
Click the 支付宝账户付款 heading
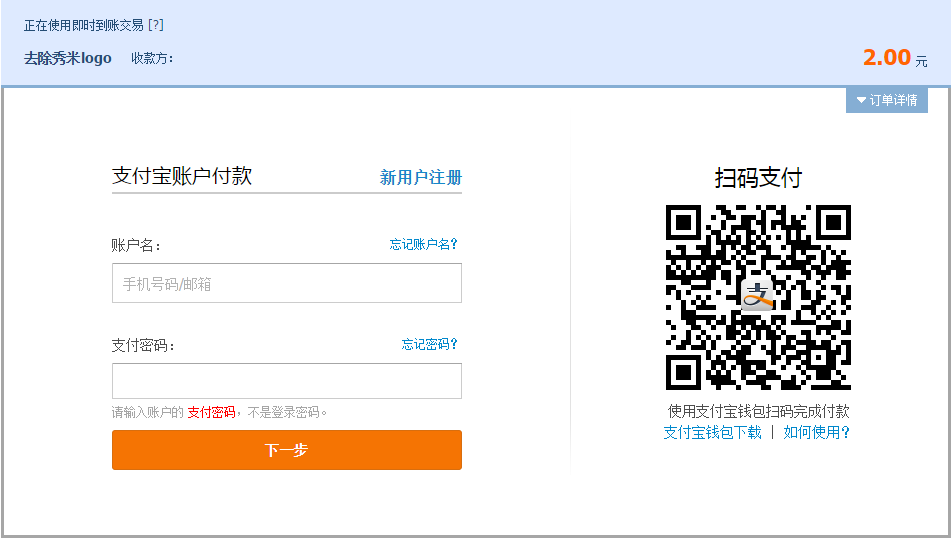182,176
